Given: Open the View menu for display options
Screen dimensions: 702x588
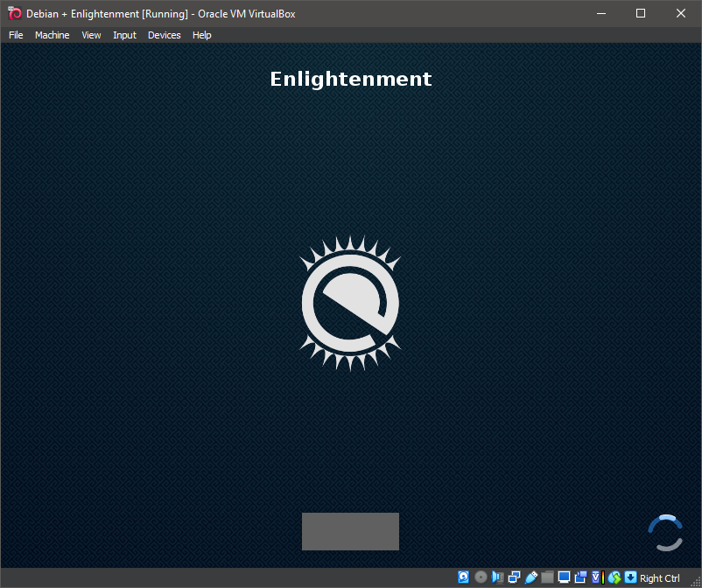Looking at the screenshot, I should (x=91, y=35).
